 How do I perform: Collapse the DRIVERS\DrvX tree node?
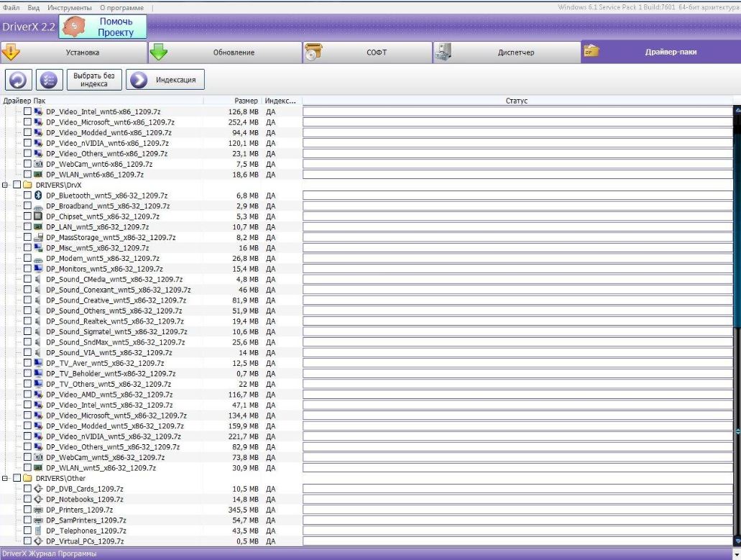pos(6,185)
